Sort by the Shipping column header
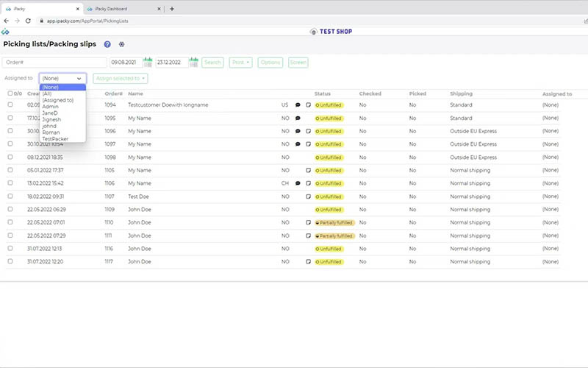 click(462, 93)
